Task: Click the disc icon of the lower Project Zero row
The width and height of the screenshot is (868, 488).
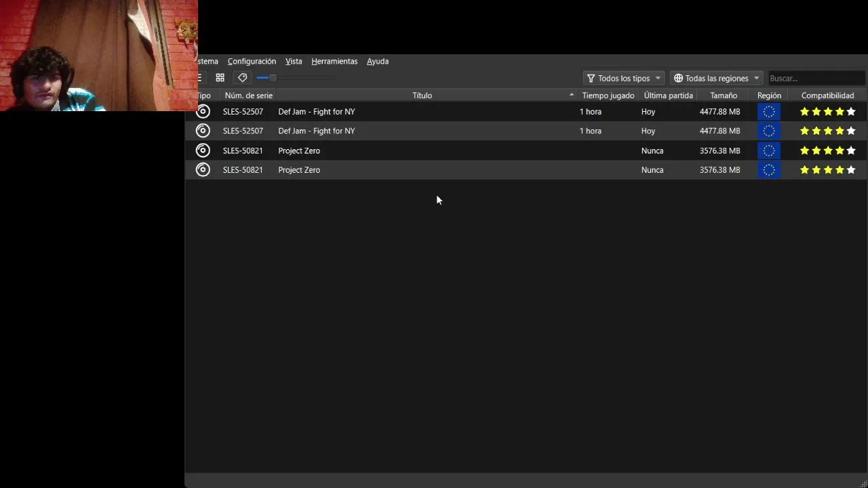Action: click(x=203, y=169)
